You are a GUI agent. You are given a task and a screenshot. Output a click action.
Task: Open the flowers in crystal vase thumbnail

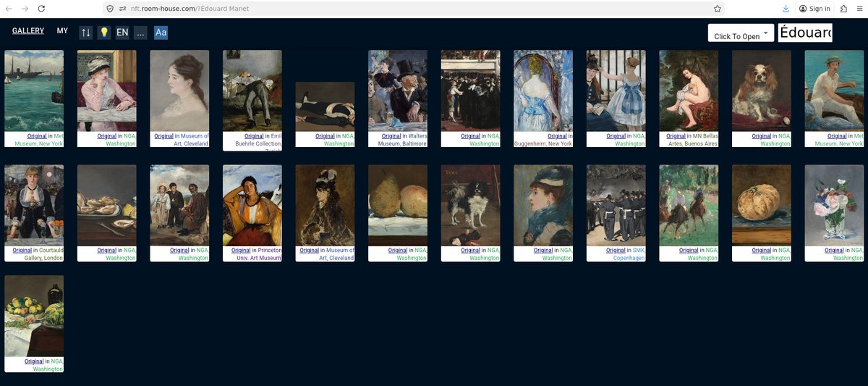pyautogui.click(x=834, y=206)
